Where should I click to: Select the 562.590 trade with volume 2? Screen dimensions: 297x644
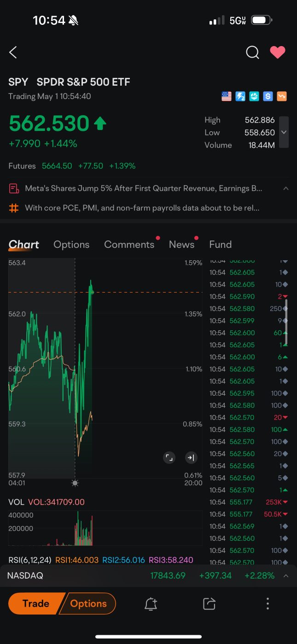[249, 297]
